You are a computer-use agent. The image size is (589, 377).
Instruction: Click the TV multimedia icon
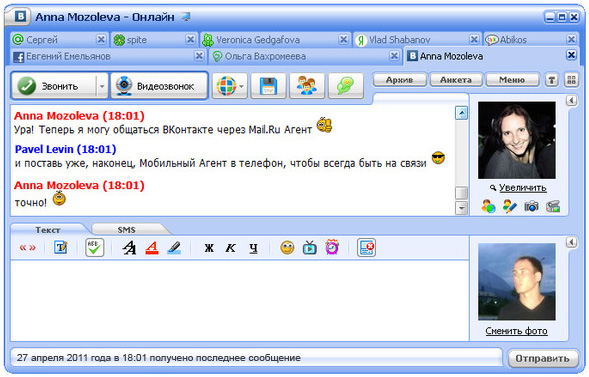point(310,247)
